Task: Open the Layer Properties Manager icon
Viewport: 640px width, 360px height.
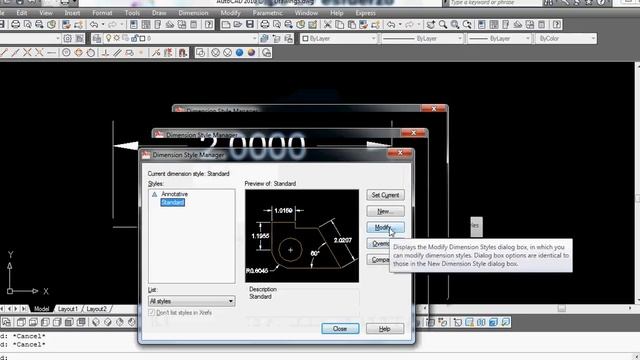Action: click(97, 38)
